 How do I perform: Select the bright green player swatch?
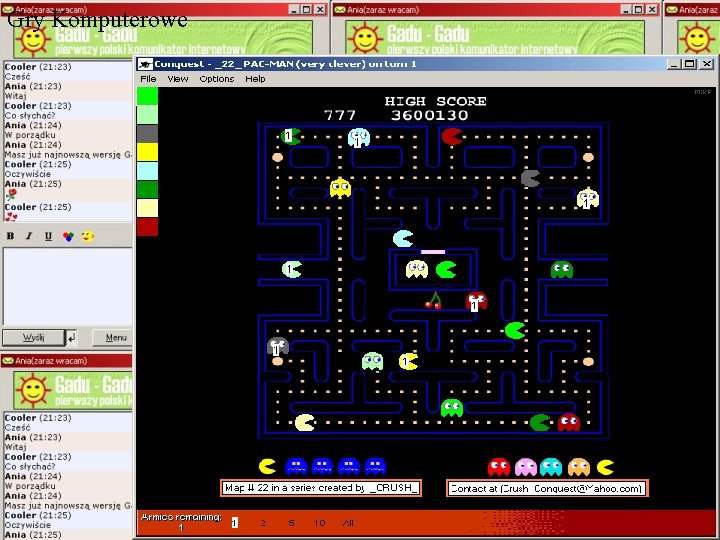pyautogui.click(x=147, y=96)
